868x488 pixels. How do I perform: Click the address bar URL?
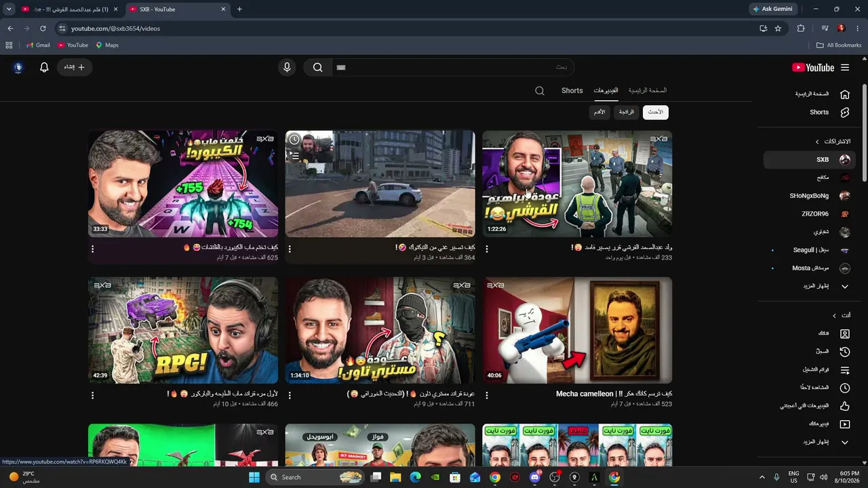pos(116,28)
